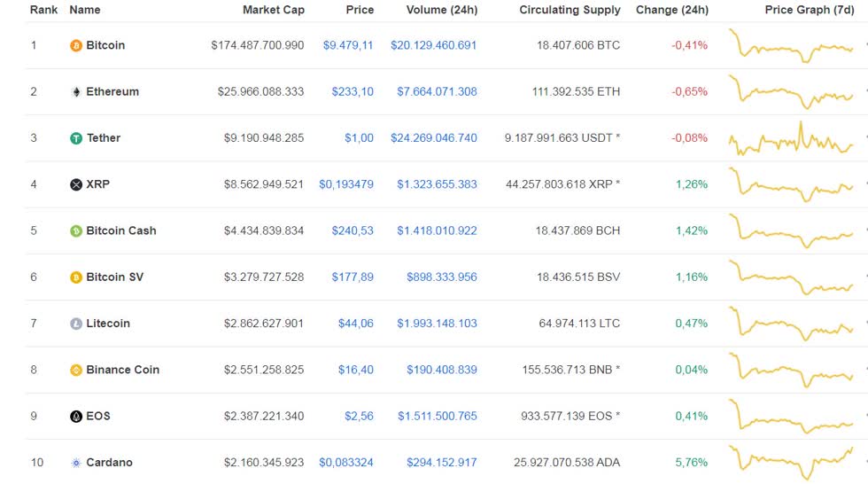Screen dimensions: 868x484
Task: Select circulating supply 18.407.606 BTC
Action: 578,45
